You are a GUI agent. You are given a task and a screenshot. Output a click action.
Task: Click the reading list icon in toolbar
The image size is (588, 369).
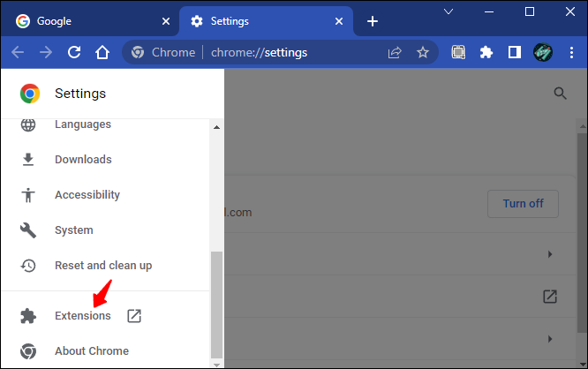[x=458, y=52]
